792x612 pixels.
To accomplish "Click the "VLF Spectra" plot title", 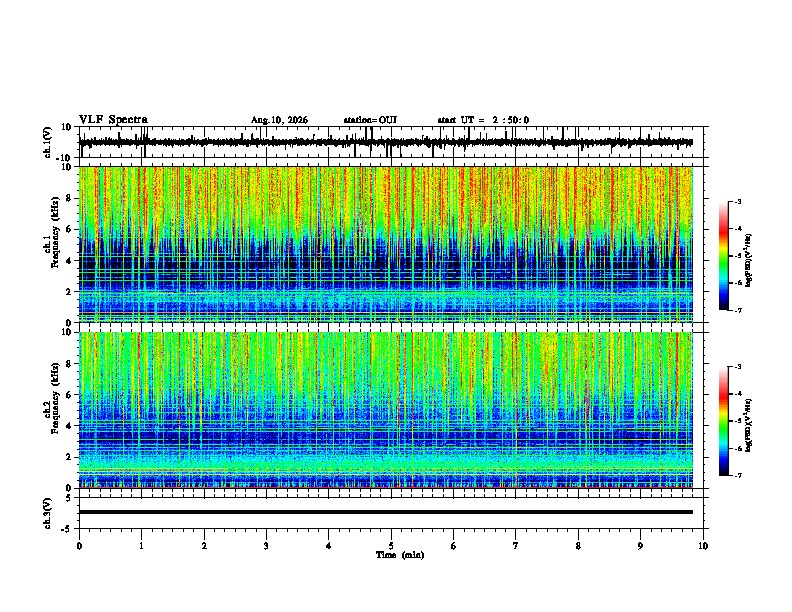I will (113, 120).
